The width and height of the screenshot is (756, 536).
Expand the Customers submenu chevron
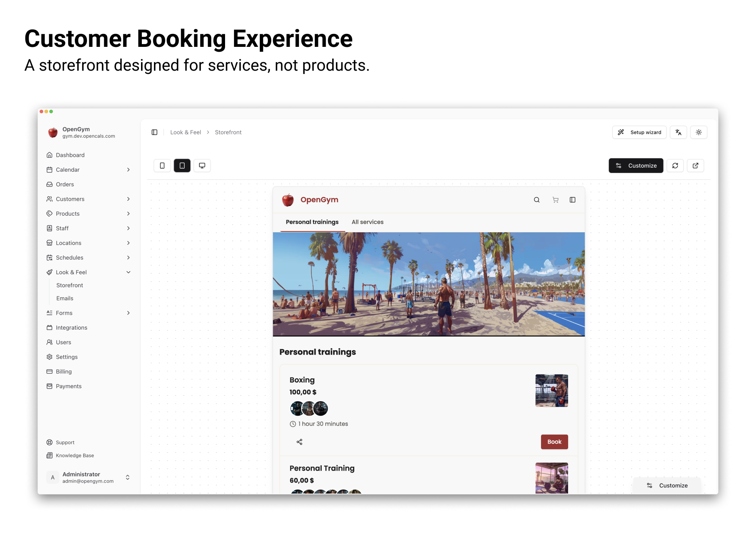pos(128,199)
